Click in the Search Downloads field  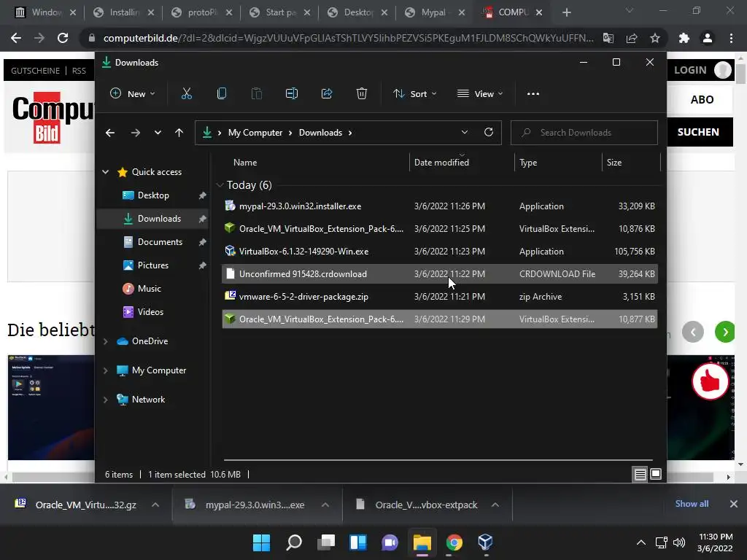[584, 133]
